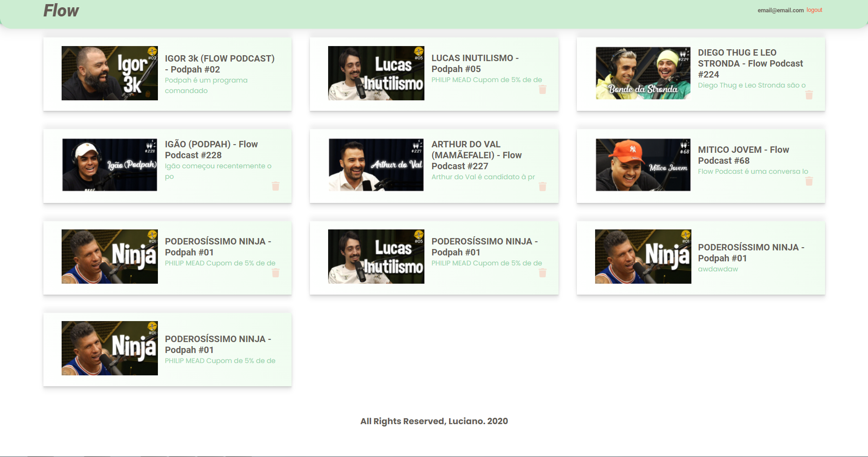Open title 'ARTHUR DO VAL (MAMÃEFALEI)'

pos(476,155)
